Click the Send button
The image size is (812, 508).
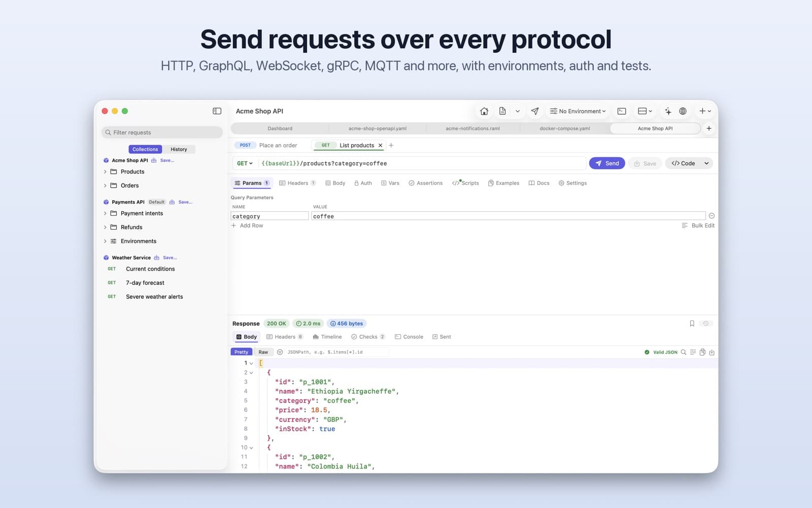tap(607, 164)
